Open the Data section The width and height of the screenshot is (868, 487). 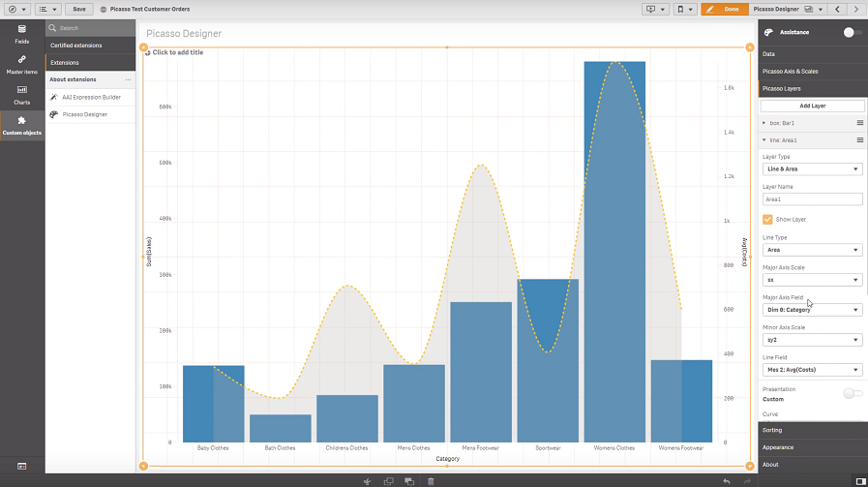[813, 54]
